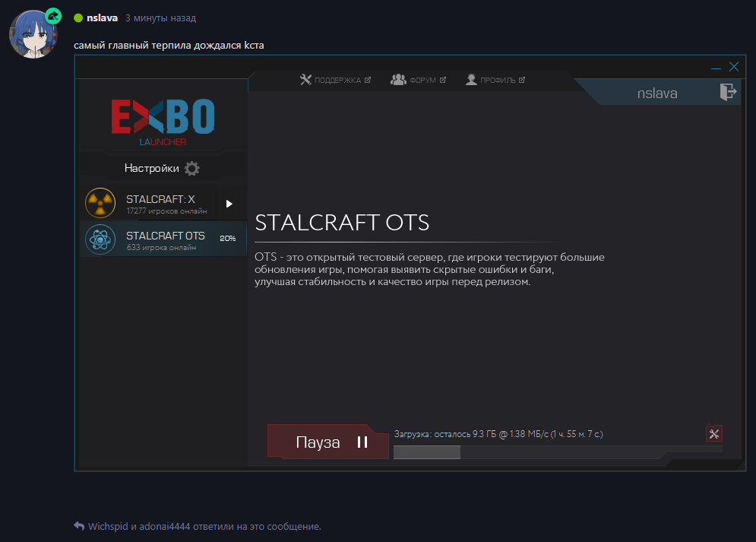Click the EXBO Launcher logo

(163, 122)
